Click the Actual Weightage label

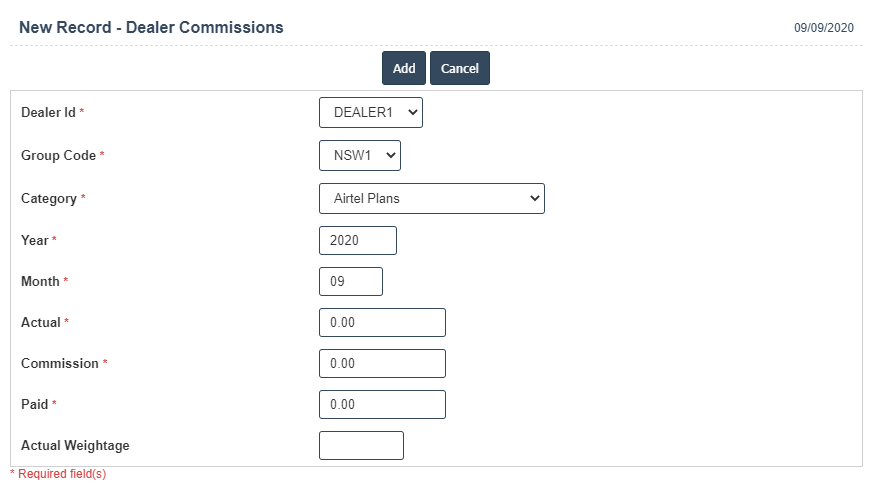[x=75, y=446]
